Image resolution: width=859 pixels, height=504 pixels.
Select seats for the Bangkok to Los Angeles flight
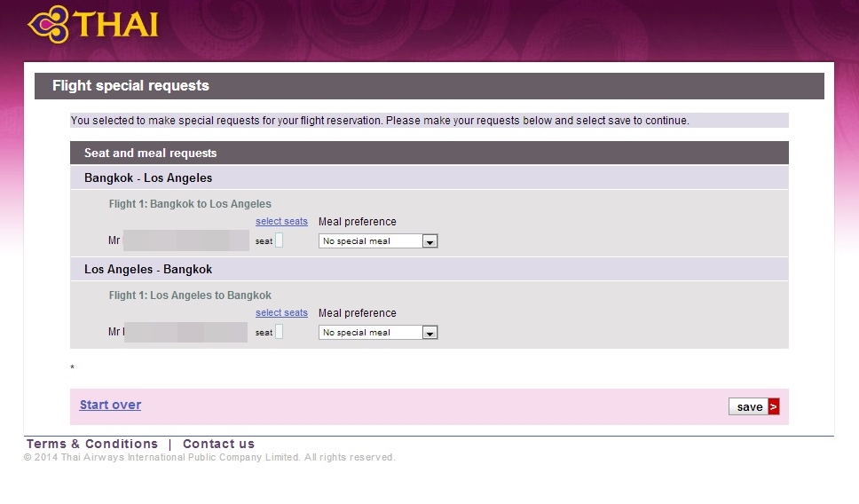click(281, 222)
